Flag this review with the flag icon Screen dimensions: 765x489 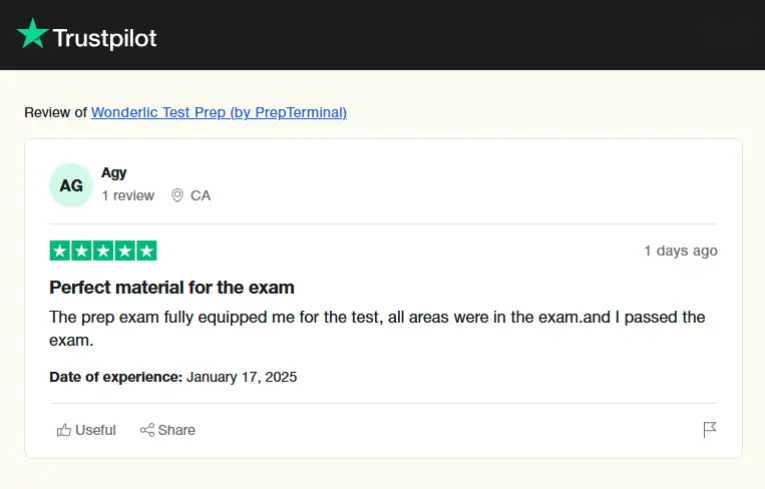710,430
